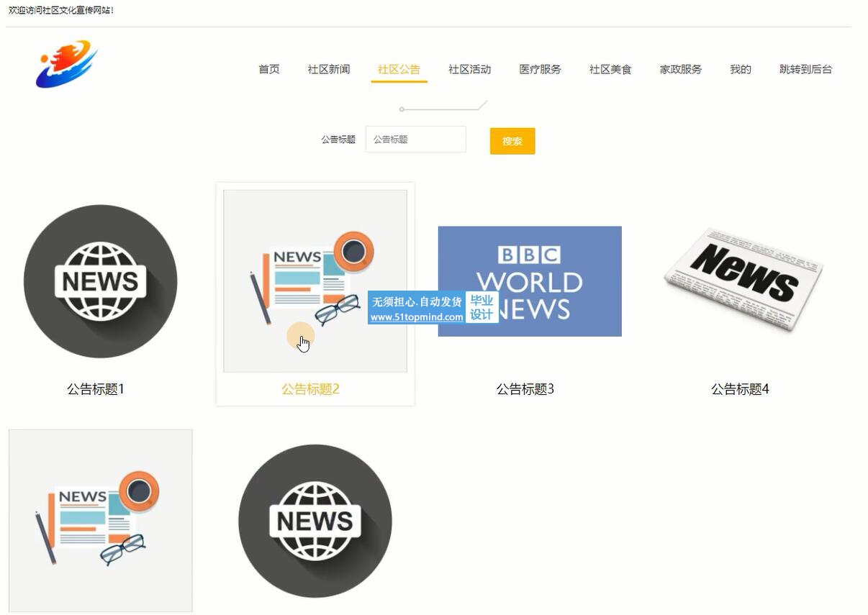The image size is (868, 615).
Task: Open the second-row globe NEWS thumbnail
Action: click(x=315, y=521)
